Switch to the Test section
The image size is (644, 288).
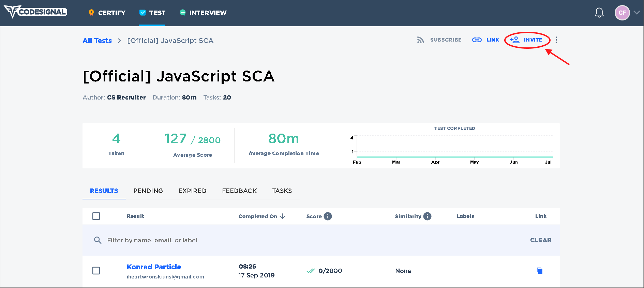pyautogui.click(x=152, y=13)
